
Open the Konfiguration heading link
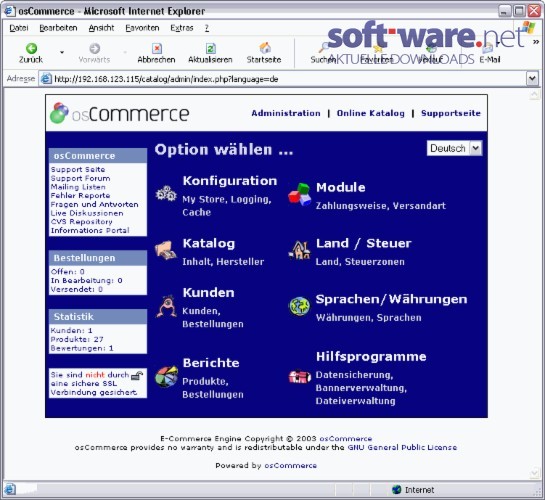pos(230,181)
